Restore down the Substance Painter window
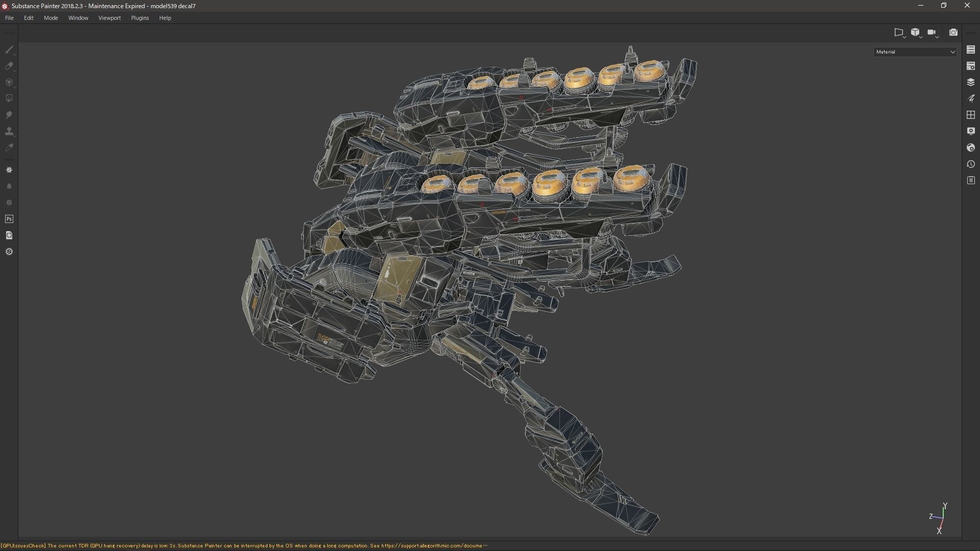 pyautogui.click(x=944, y=6)
